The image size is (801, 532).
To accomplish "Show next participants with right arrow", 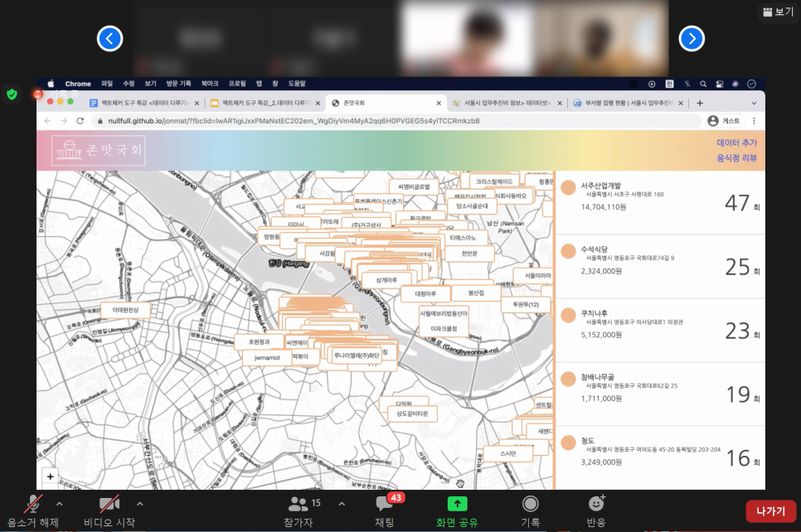I will click(692, 38).
